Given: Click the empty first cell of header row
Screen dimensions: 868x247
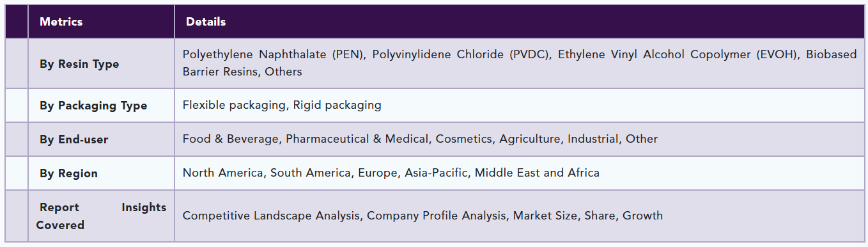Looking at the screenshot, I should click(17, 22).
